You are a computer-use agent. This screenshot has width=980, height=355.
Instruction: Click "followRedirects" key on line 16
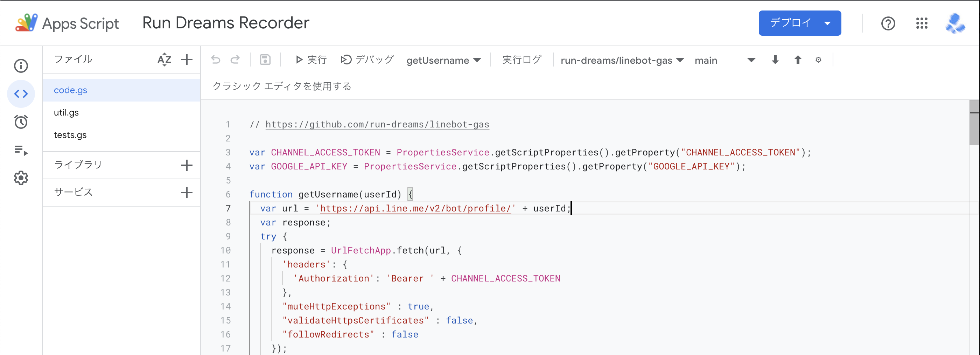coord(328,334)
